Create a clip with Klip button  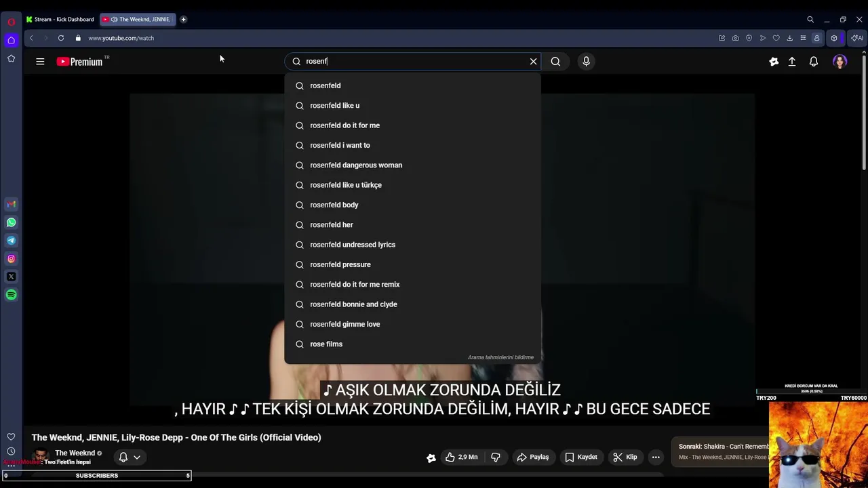coord(625,457)
